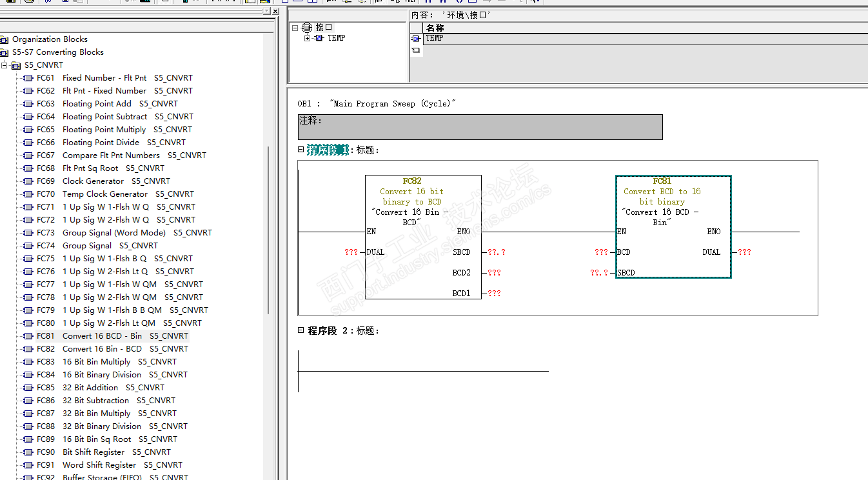The width and height of the screenshot is (868, 480).
Task: Collapse network 程序段 2
Action: (x=301, y=330)
